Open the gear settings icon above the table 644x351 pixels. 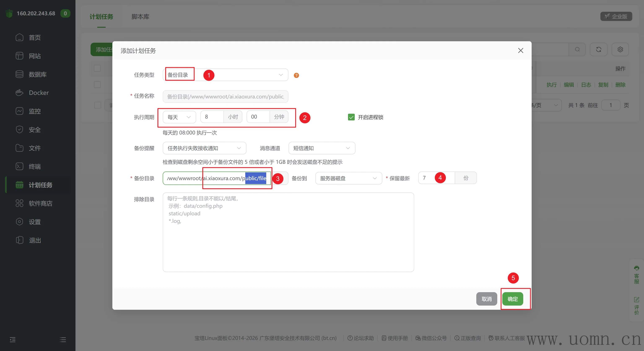tap(620, 49)
